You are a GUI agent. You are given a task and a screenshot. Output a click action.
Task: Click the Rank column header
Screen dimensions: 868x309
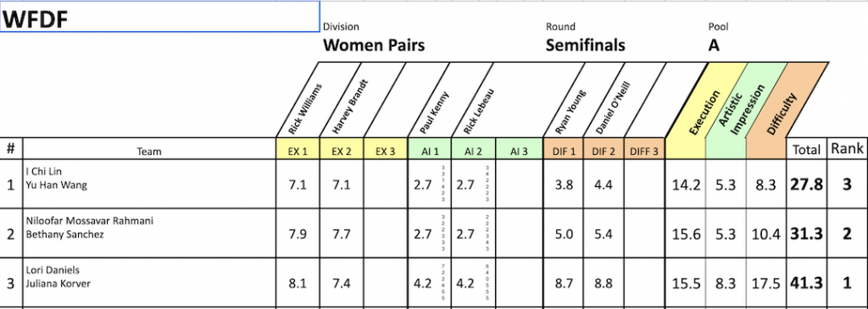[847, 149]
